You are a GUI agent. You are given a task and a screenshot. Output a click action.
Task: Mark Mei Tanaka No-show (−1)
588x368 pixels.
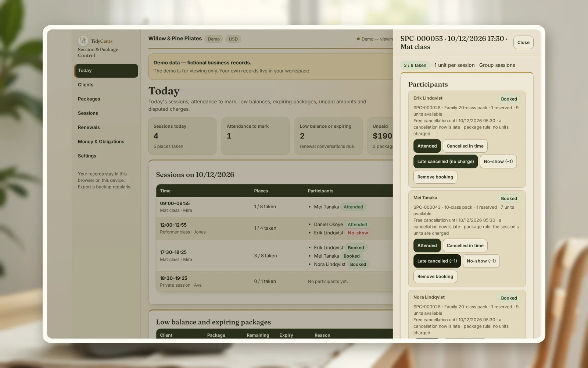coord(481,261)
